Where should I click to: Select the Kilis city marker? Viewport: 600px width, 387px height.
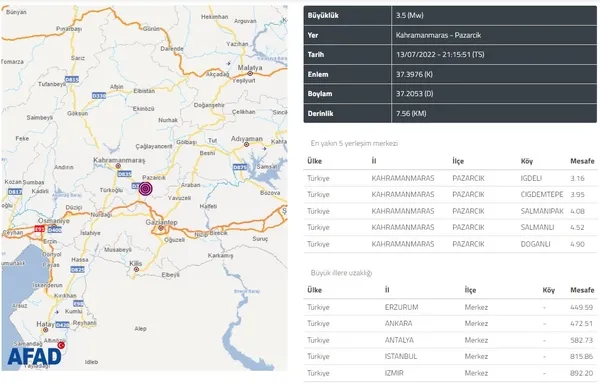[136, 269]
